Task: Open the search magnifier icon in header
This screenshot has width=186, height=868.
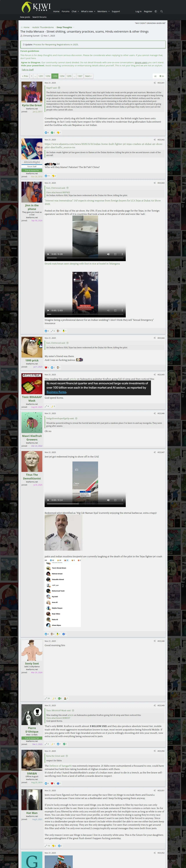Action: click(x=161, y=11)
